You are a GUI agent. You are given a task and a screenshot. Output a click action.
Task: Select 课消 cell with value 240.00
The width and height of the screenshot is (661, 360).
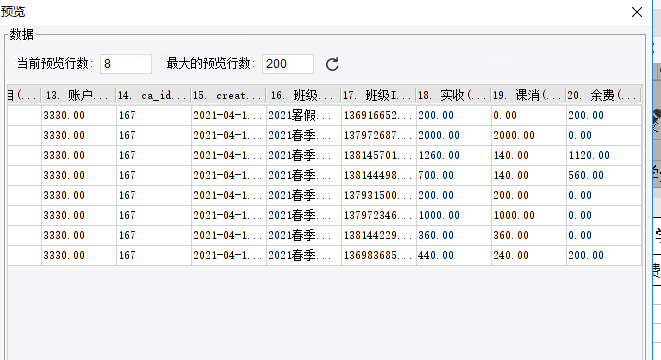coord(529,255)
